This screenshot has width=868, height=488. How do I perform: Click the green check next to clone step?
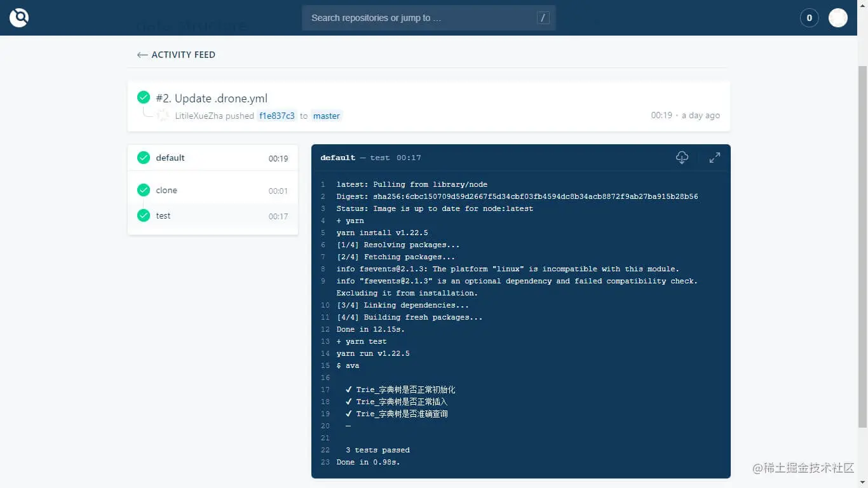(144, 190)
